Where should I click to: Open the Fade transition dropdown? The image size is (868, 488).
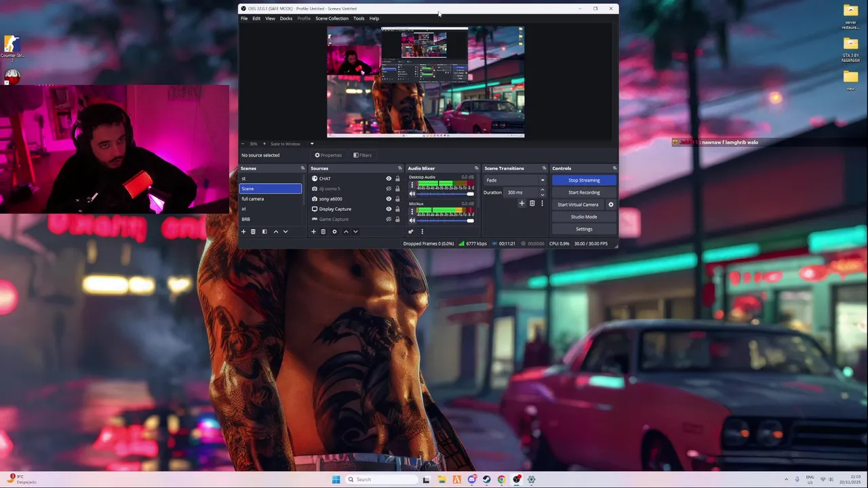515,180
